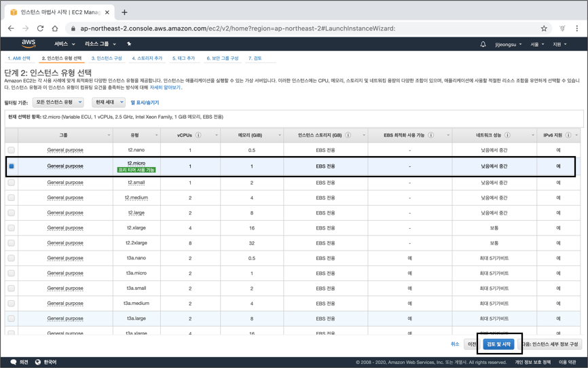Show info for EBS optimized column
The height and width of the screenshot is (368, 588).
point(431,135)
